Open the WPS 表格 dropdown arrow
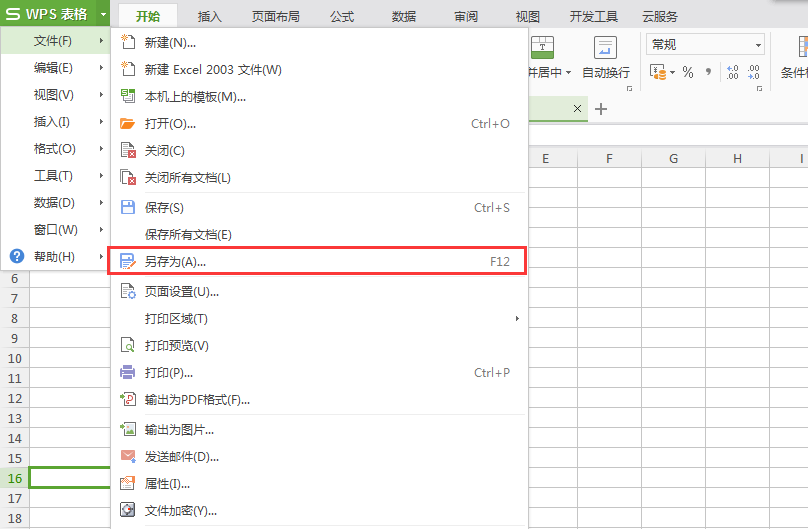Image resolution: width=808 pixels, height=529 pixels. point(103,14)
